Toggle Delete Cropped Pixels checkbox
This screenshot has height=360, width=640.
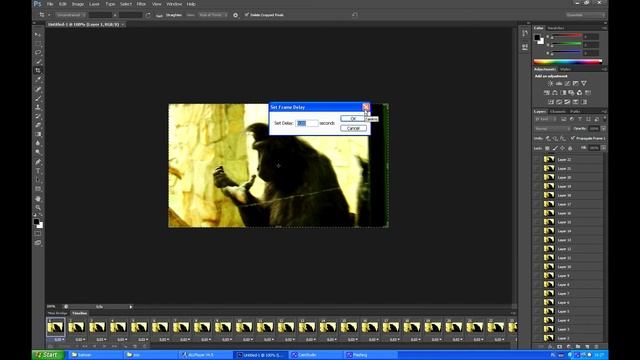click(247, 15)
